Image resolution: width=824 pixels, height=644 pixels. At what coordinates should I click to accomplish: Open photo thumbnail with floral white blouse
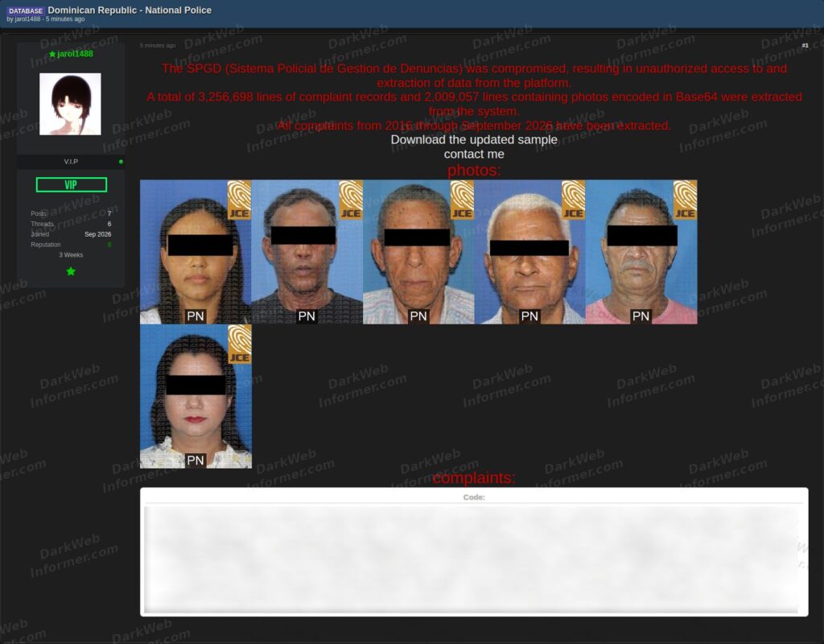(x=196, y=396)
